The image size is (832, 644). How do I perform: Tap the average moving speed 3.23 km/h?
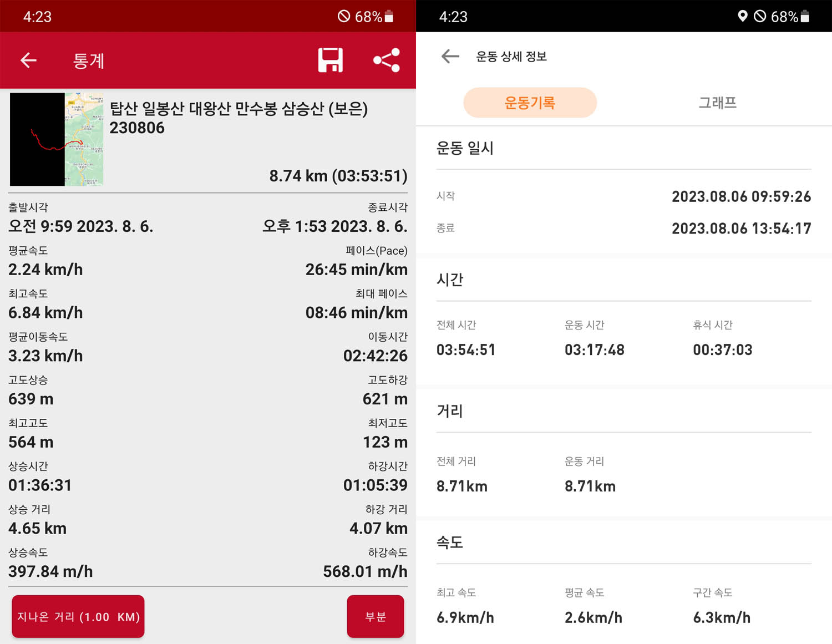coord(45,356)
